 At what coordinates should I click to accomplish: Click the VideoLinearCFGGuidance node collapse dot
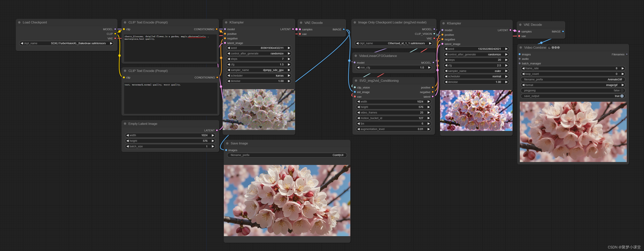tap(356, 56)
